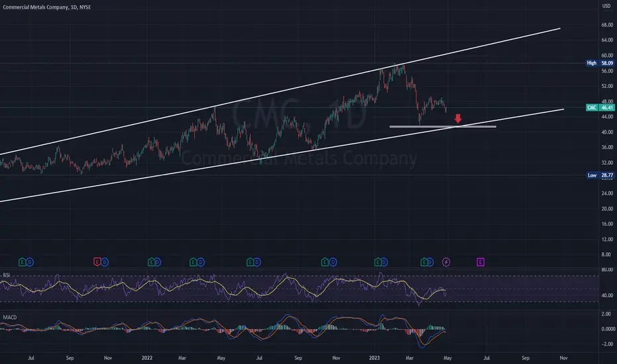This screenshot has width=617, height=364.
Task: Click the purple lightning news marker
Action: click(x=446, y=262)
